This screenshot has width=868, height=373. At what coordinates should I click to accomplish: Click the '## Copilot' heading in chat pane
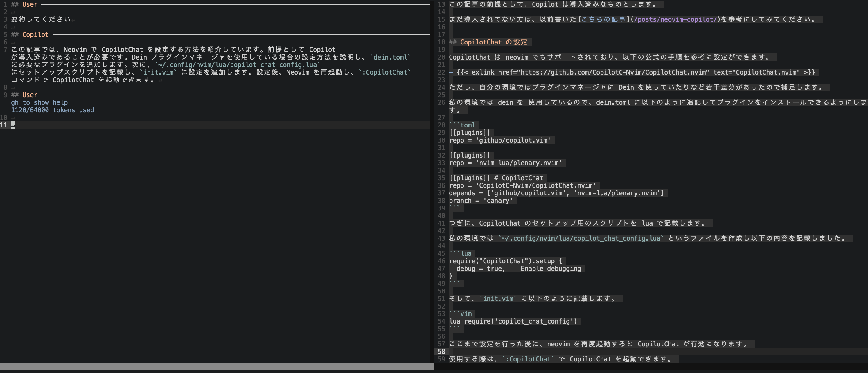(x=30, y=34)
